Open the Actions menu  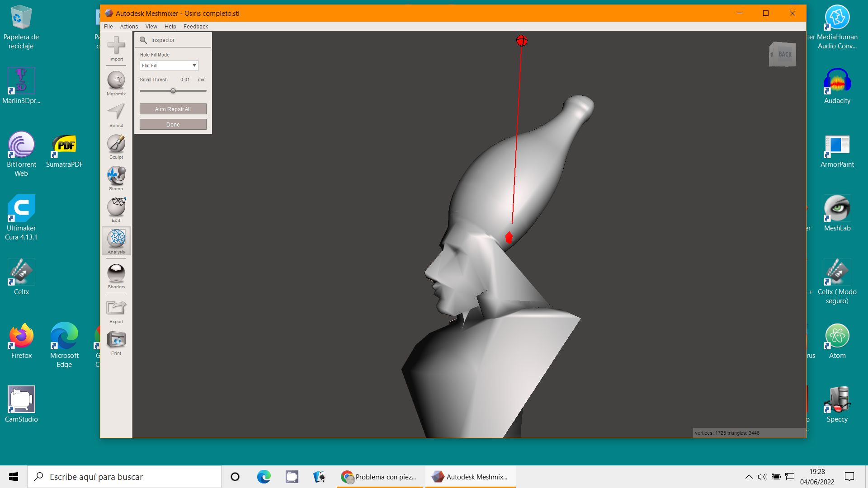point(129,27)
